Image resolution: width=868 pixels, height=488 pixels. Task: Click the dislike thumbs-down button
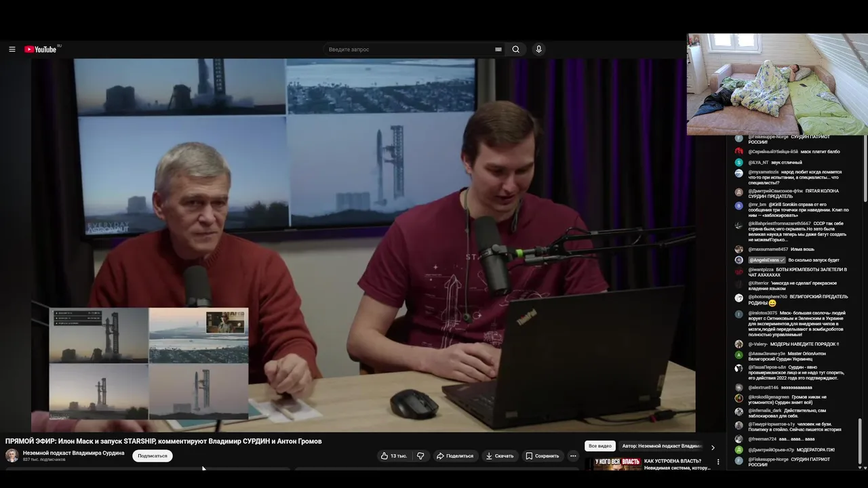420,456
